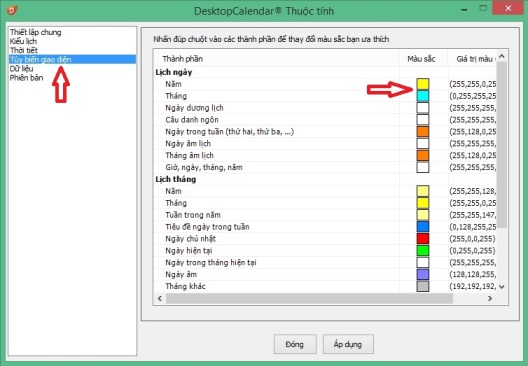Select the 'Lịch ngày' group heading
Screen dimensions: 528x366
(174, 72)
